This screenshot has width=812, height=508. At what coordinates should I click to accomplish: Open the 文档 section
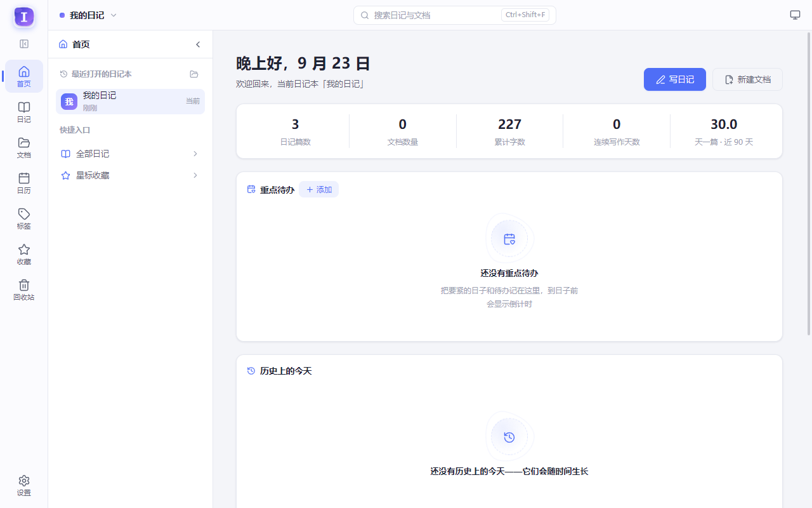(x=24, y=147)
